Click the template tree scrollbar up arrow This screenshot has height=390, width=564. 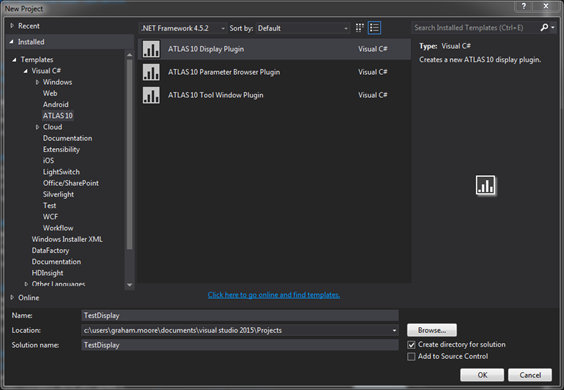pyautogui.click(x=129, y=55)
